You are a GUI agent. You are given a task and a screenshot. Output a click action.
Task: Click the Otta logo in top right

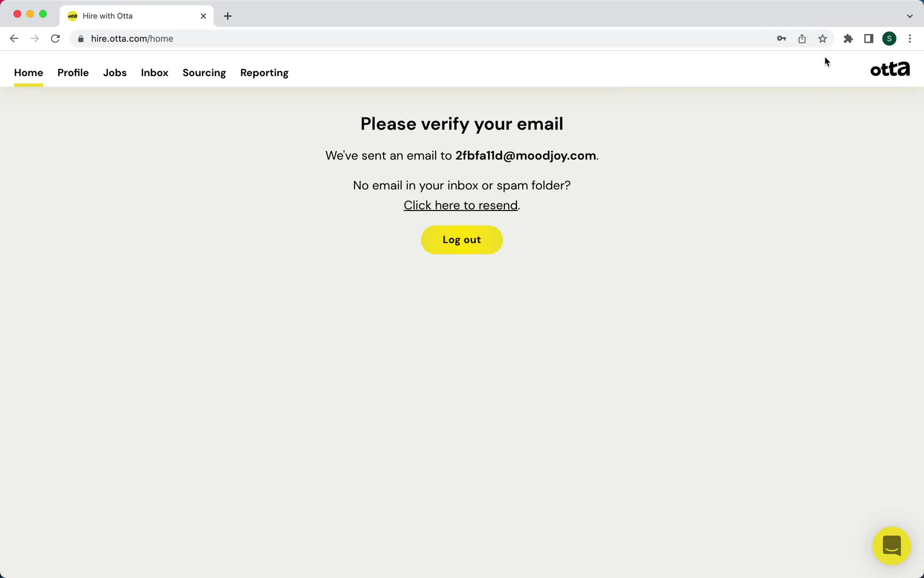click(891, 68)
